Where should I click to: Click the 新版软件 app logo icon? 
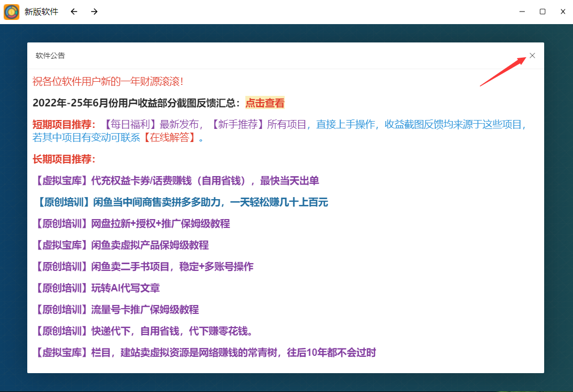(x=12, y=12)
